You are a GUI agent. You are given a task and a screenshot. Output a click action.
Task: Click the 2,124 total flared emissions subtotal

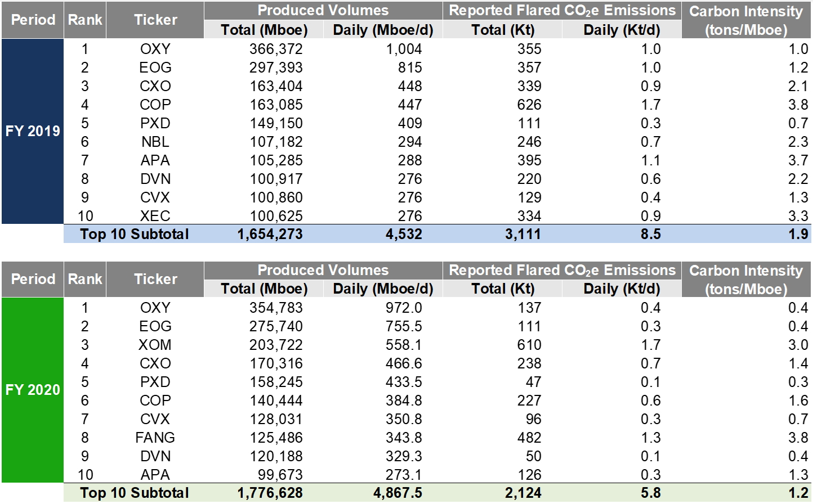[523, 493]
